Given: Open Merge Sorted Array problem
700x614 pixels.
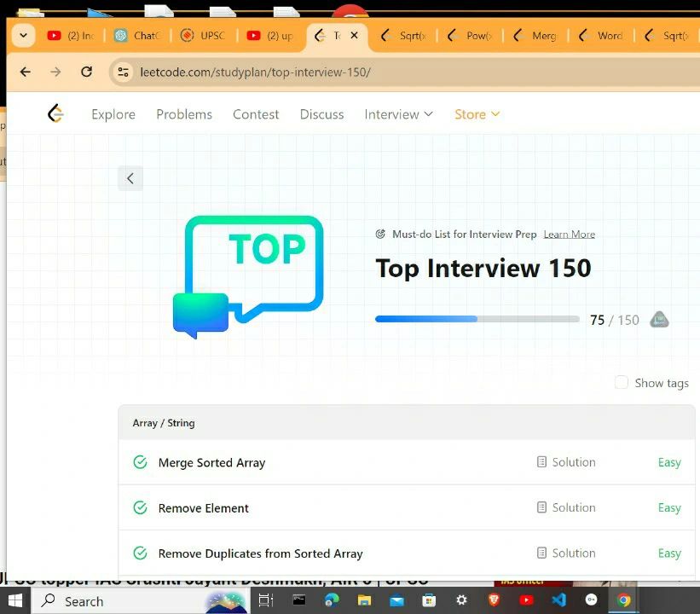Looking at the screenshot, I should 211,462.
